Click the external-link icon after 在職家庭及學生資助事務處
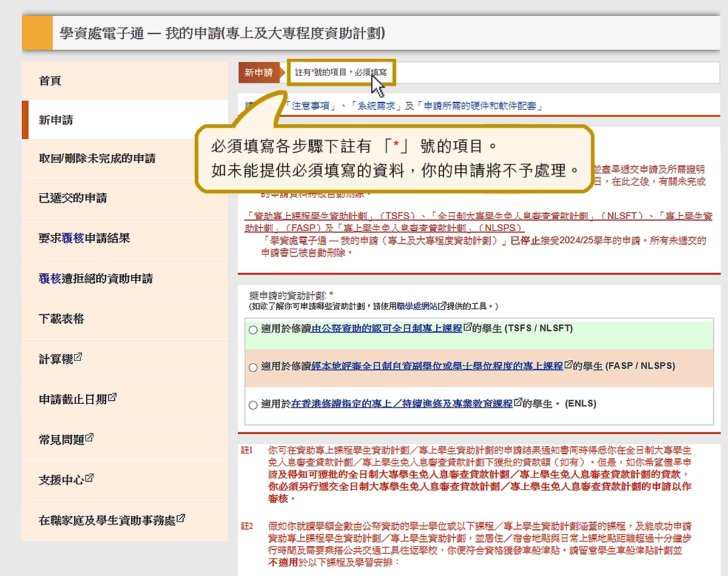The width and height of the screenshot is (728, 576). (x=181, y=518)
